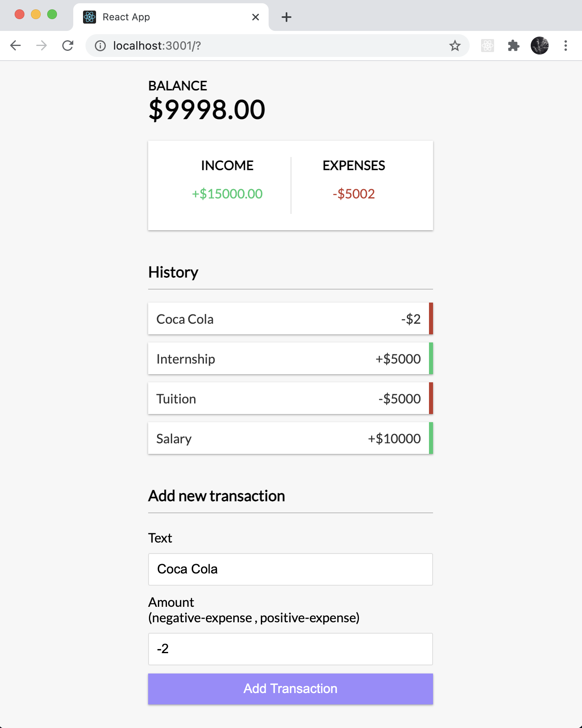Viewport: 582px width, 728px height.
Task: Bookmark the page with the star icon
Action: (455, 46)
